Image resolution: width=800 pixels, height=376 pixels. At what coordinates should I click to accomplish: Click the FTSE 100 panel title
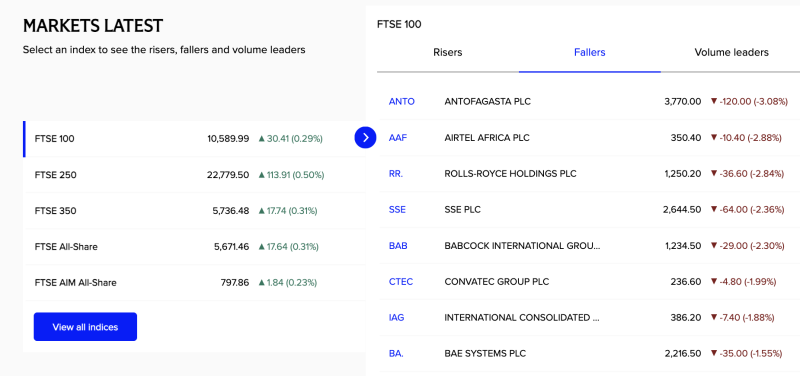pyautogui.click(x=399, y=24)
